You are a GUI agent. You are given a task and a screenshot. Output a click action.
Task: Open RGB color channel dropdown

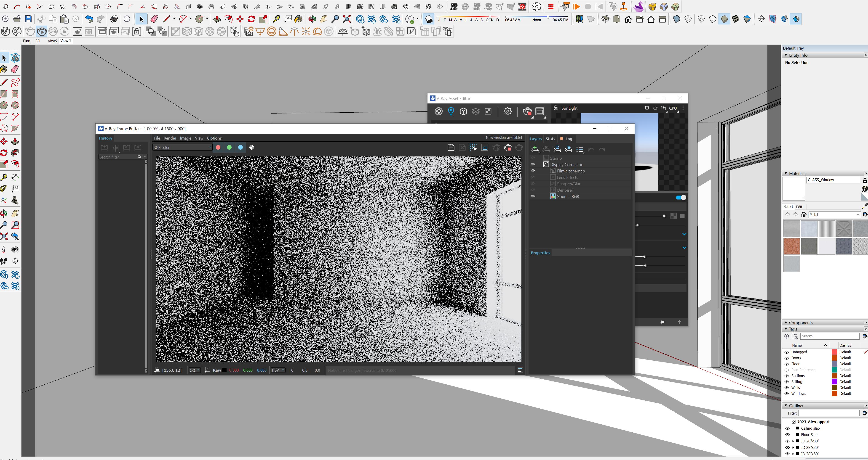pos(182,148)
